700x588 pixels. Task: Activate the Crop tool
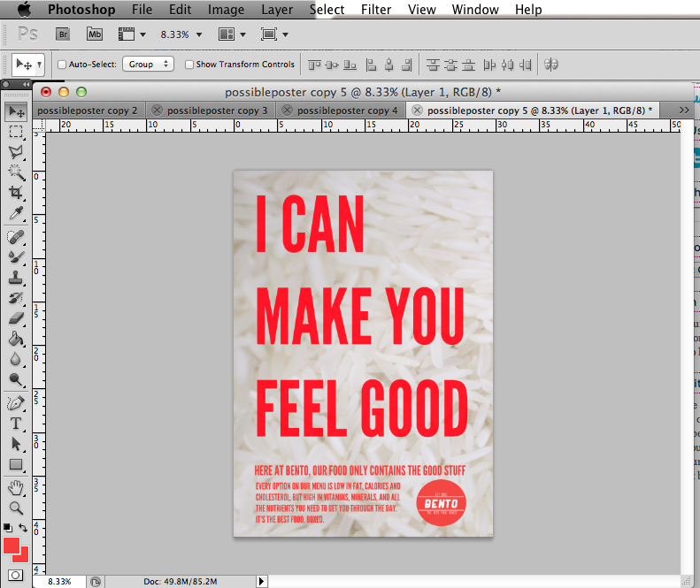click(16, 193)
